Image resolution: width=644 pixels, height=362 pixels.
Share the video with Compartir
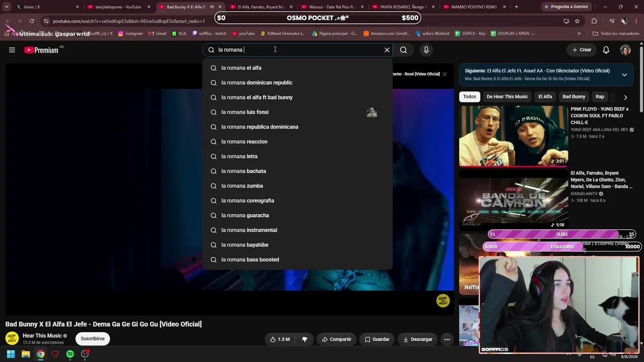337,339
